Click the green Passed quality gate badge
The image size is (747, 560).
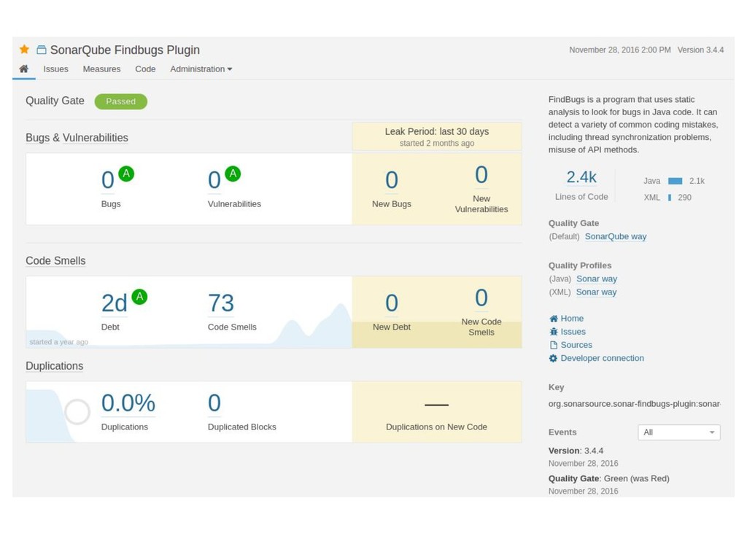coord(120,101)
